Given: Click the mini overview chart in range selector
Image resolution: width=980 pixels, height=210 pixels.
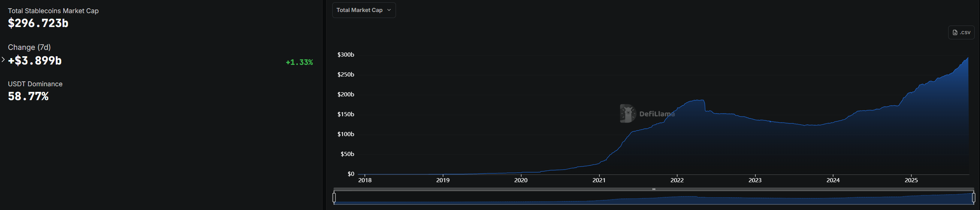Looking at the screenshot, I should pyautogui.click(x=654, y=198).
